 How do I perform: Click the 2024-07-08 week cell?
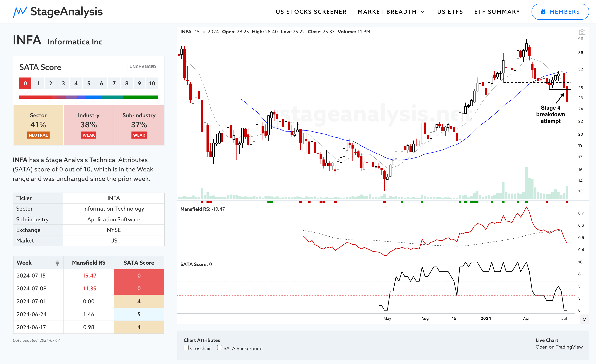pos(38,288)
